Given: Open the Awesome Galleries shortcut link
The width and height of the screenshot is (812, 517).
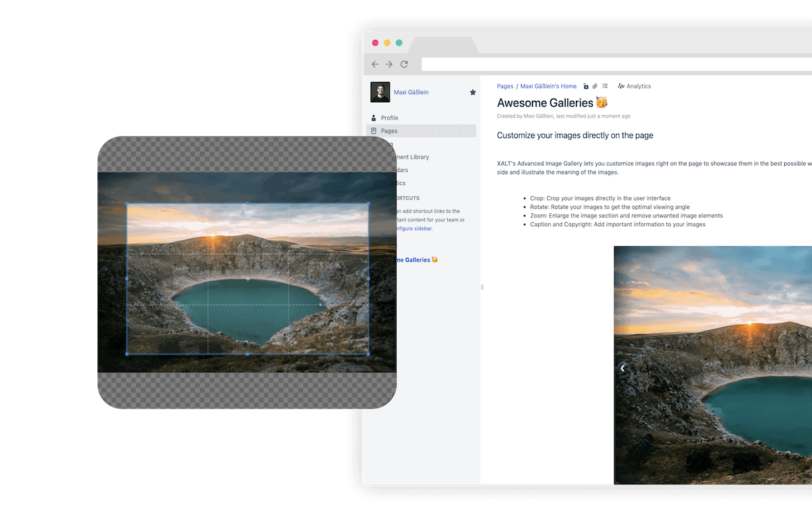Looking at the screenshot, I should pyautogui.click(x=416, y=259).
